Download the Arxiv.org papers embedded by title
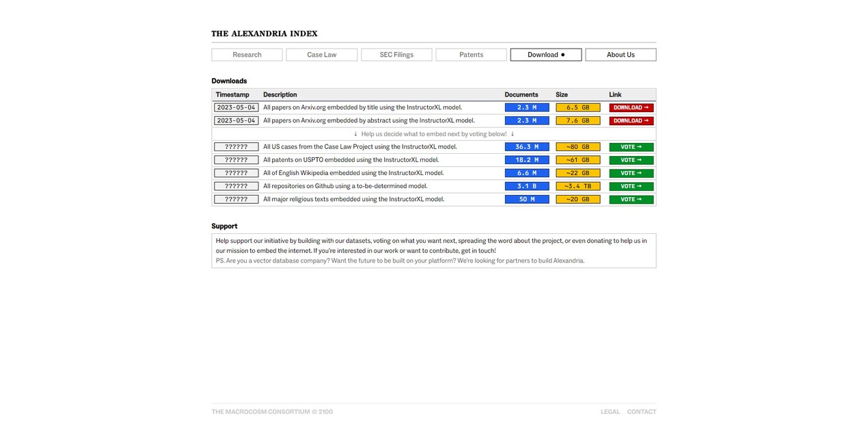Viewport: 868px width, 422px height. [x=630, y=107]
